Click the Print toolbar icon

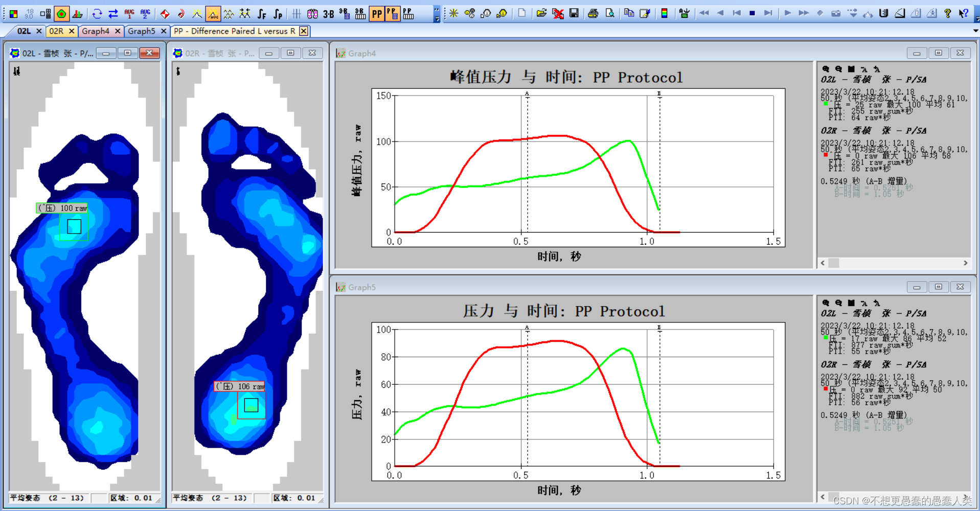coord(592,14)
